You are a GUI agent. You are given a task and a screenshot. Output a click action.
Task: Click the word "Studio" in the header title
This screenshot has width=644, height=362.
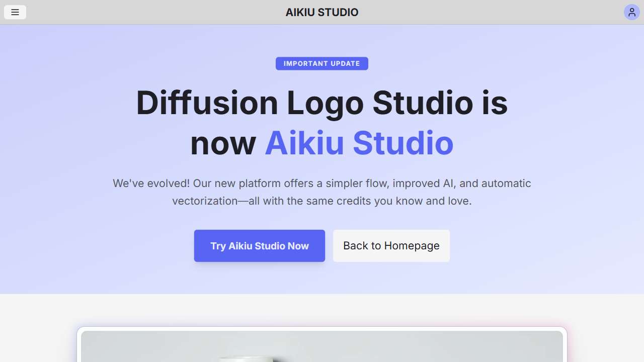338,12
